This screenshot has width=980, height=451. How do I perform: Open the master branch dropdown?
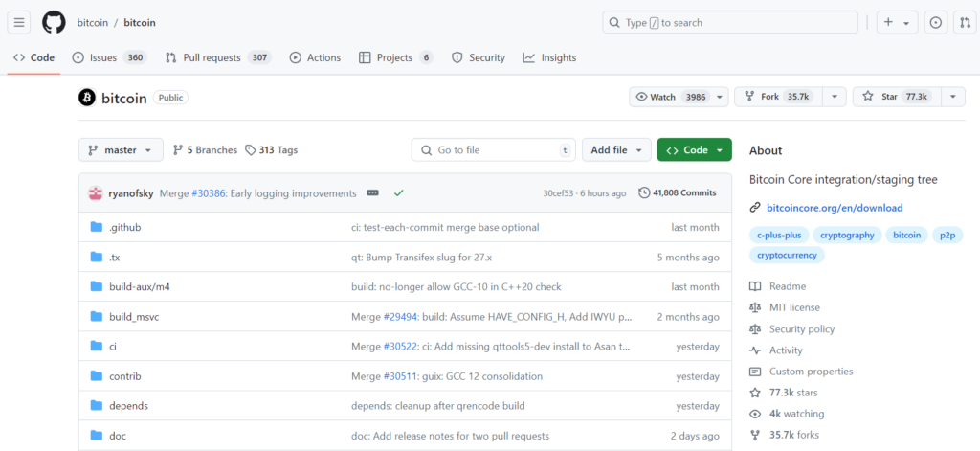pos(121,150)
